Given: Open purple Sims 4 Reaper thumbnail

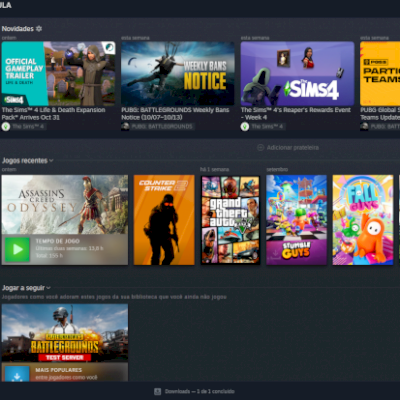Looking at the screenshot, I should (297, 74).
